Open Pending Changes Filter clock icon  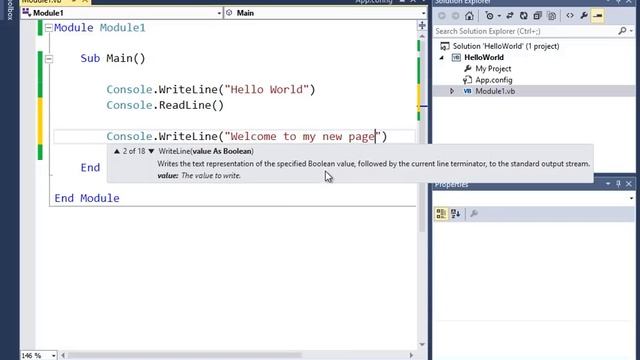pos(489,16)
